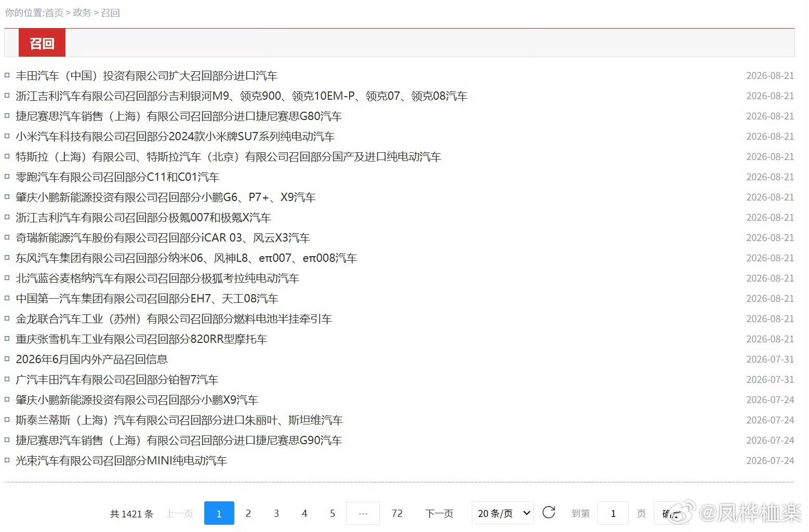Click the ellipsis pagination button
Image resolution: width=809 pixels, height=532 pixels.
point(363,513)
